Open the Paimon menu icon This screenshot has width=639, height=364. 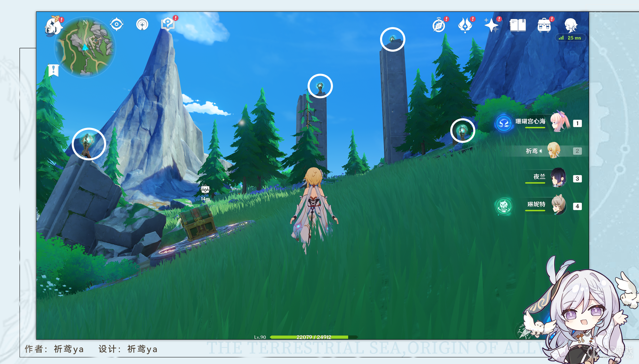pos(54,26)
